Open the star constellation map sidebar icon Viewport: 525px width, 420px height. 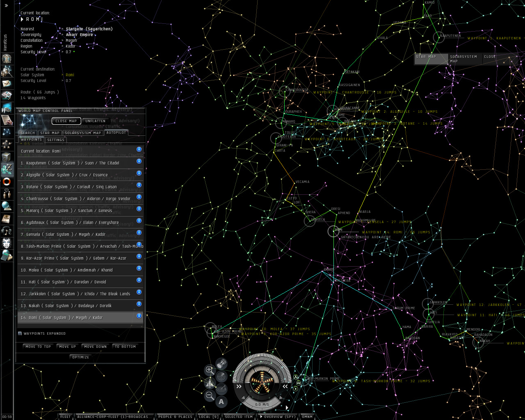pyautogui.click(x=7, y=132)
